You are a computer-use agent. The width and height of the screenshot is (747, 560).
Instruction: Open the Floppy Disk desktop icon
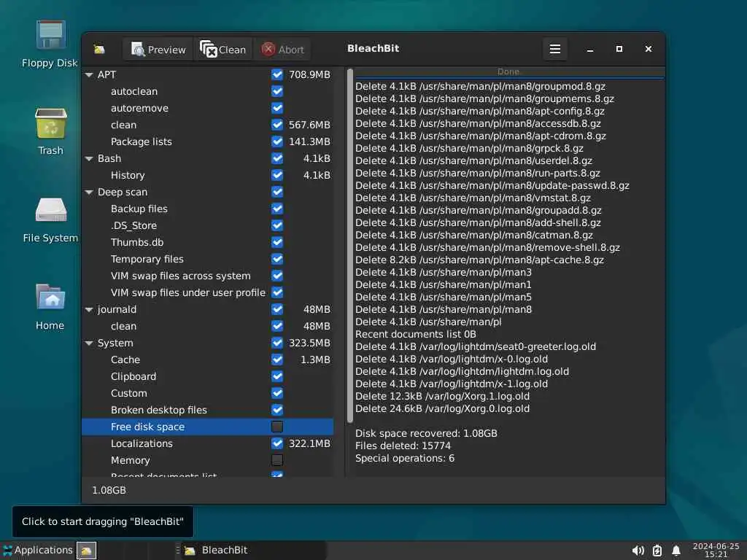[x=50, y=44]
